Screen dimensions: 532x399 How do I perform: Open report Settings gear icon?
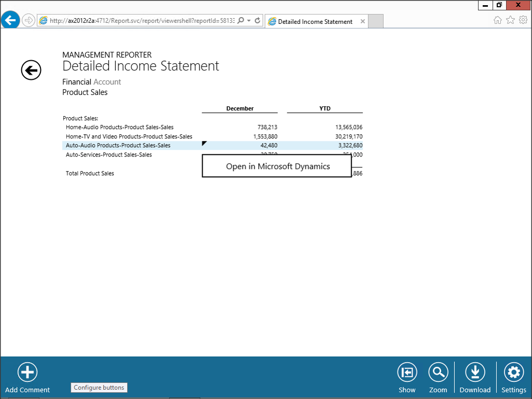click(x=513, y=372)
